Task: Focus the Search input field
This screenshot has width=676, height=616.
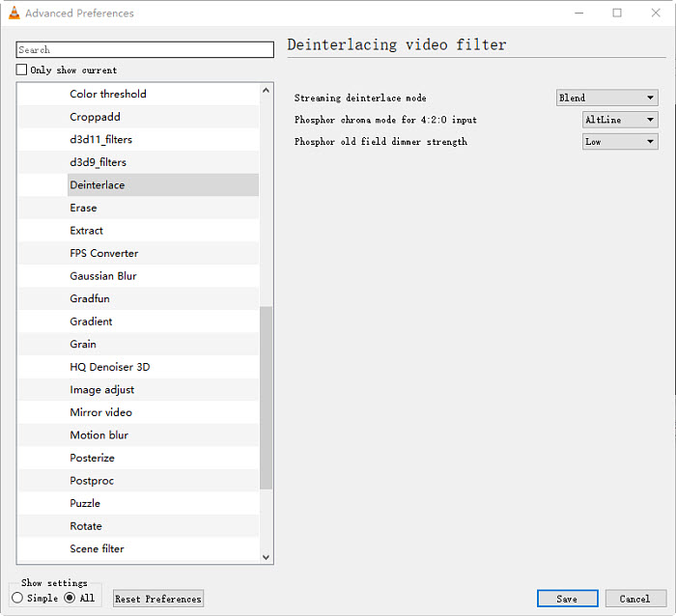Action: (145, 49)
